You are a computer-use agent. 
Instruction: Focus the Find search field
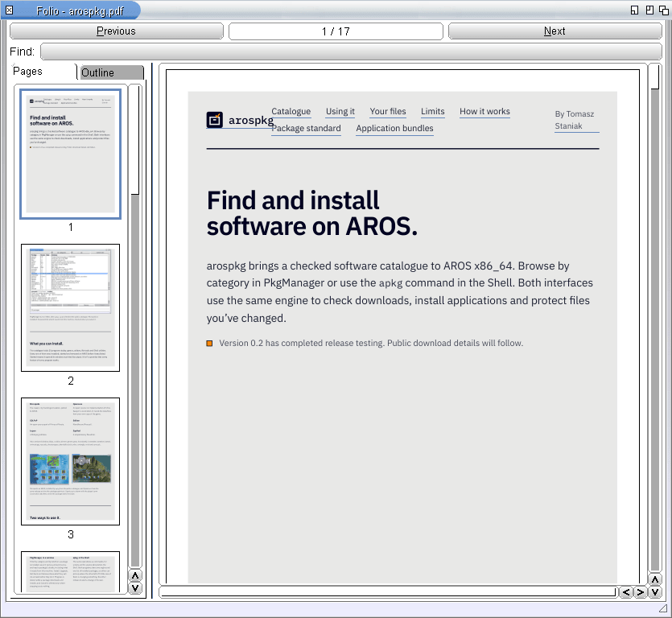pyautogui.click(x=351, y=51)
